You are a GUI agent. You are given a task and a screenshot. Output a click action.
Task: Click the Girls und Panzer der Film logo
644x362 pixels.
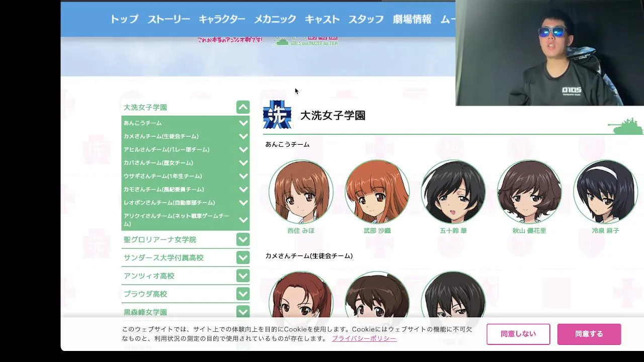click(305, 41)
